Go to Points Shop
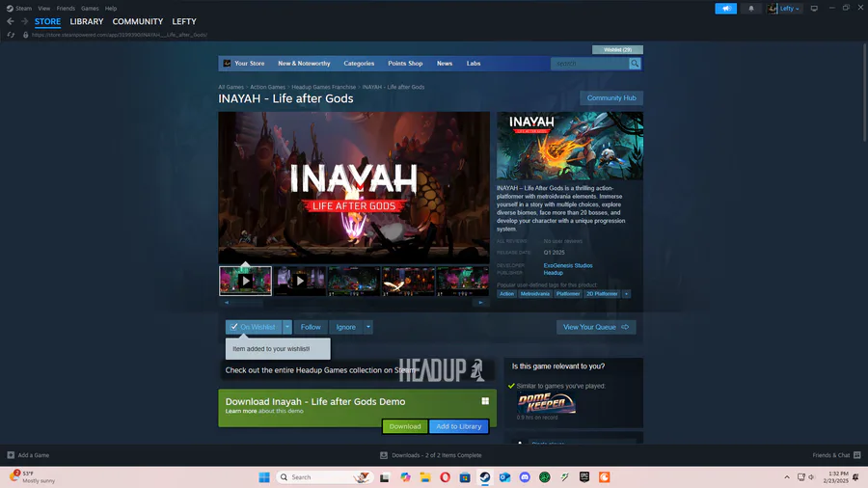 coord(405,64)
